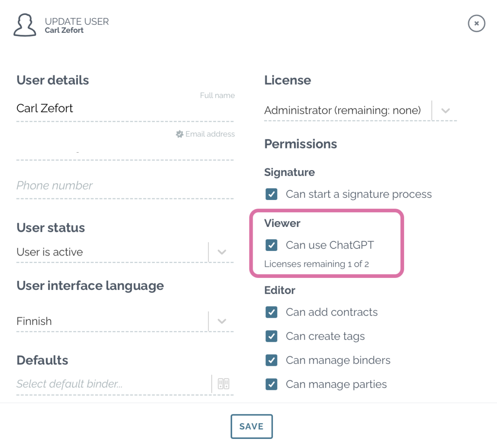This screenshot has height=448, width=497.
Task: Click the user profile avatar icon
Action: [24, 24]
